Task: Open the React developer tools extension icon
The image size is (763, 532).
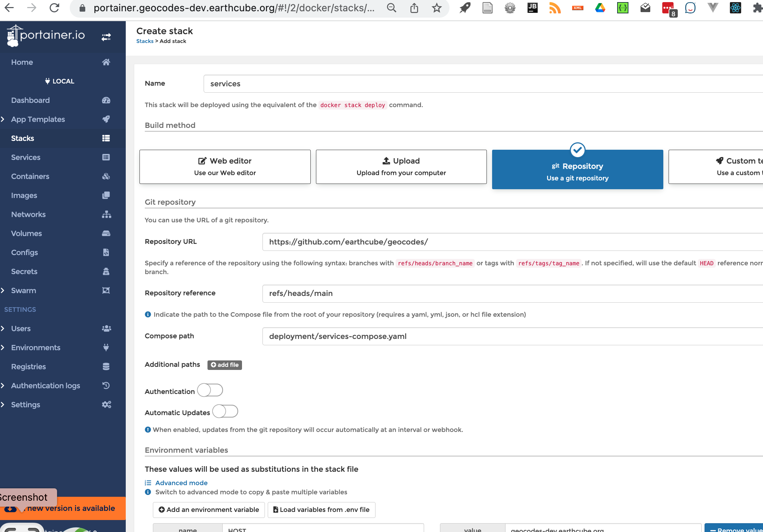Action: (736, 8)
